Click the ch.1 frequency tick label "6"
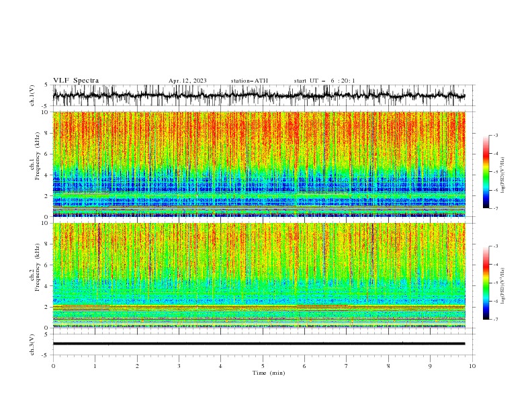The image size is (532, 411). click(46, 154)
